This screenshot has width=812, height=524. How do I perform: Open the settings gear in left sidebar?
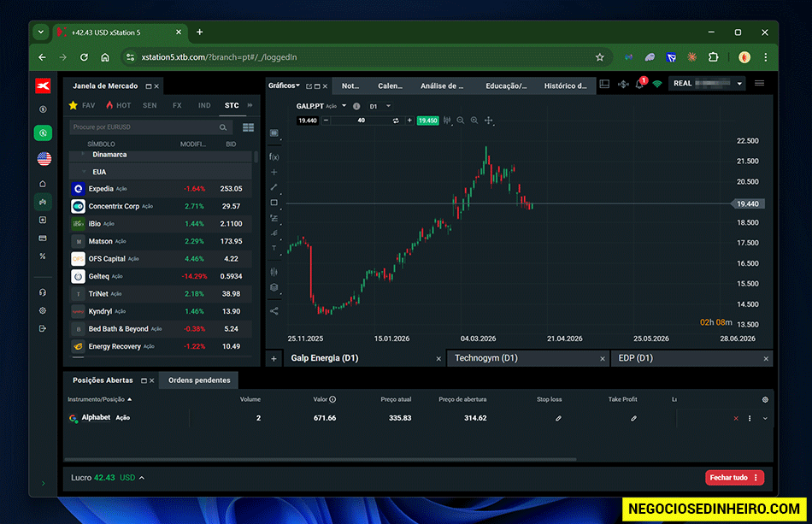click(x=43, y=310)
